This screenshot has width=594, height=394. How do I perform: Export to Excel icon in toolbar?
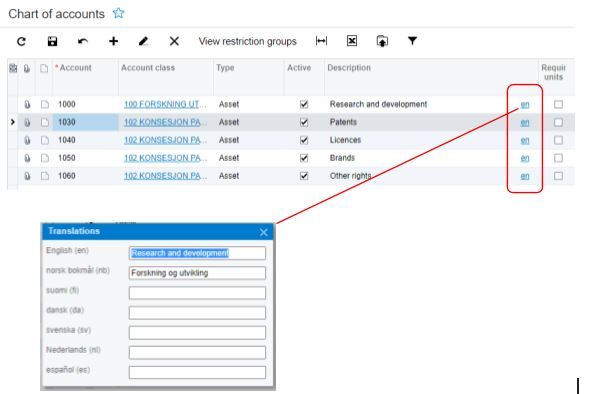click(x=352, y=41)
